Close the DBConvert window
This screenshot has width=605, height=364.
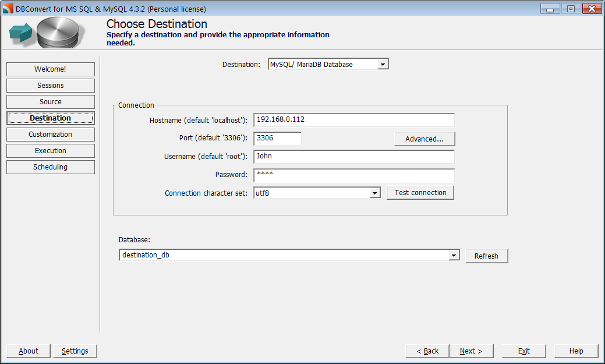(592, 9)
